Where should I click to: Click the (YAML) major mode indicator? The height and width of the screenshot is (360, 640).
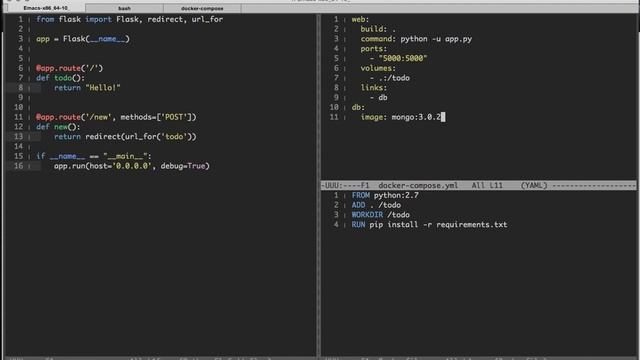[534, 185]
